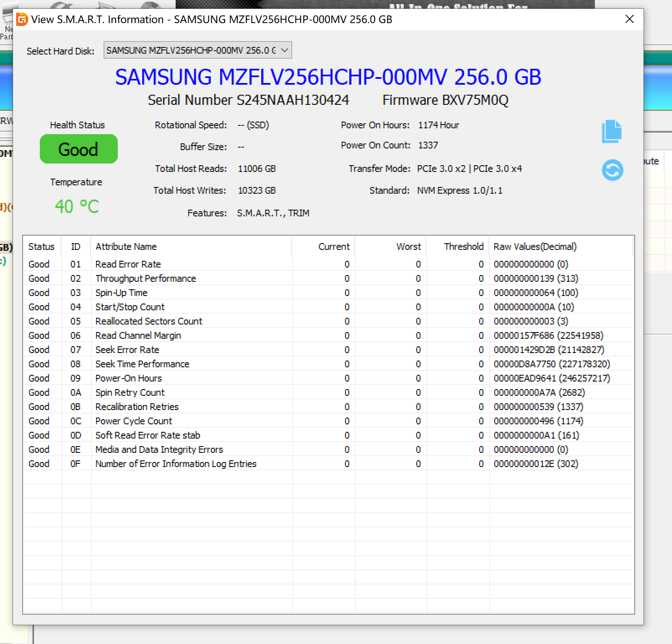This screenshot has width=672, height=644.
Task: Click ID cell 0F in the table
Action: click(x=75, y=464)
